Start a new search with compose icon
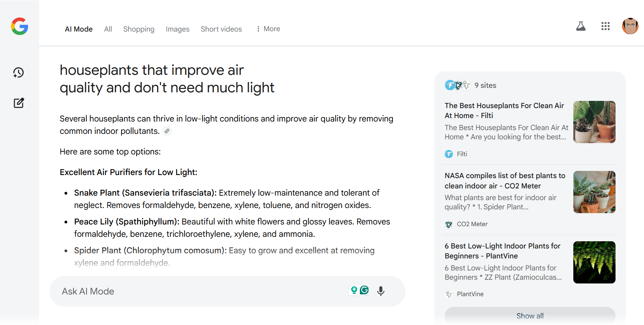This screenshot has height=325, width=644. click(x=19, y=103)
